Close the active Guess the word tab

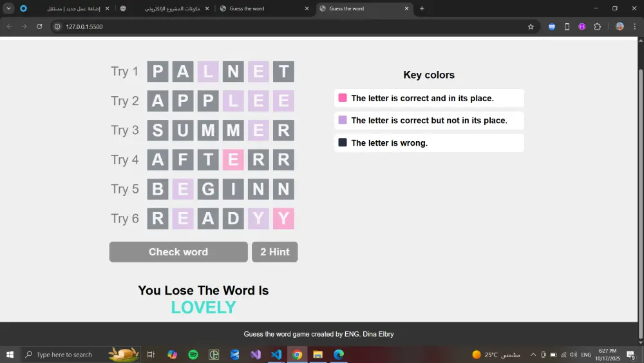point(406,8)
